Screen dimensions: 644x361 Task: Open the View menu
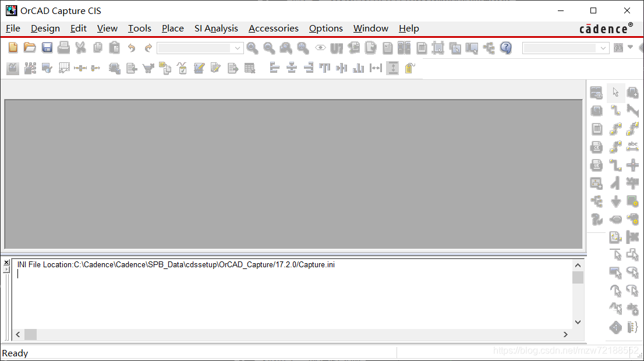107,29
